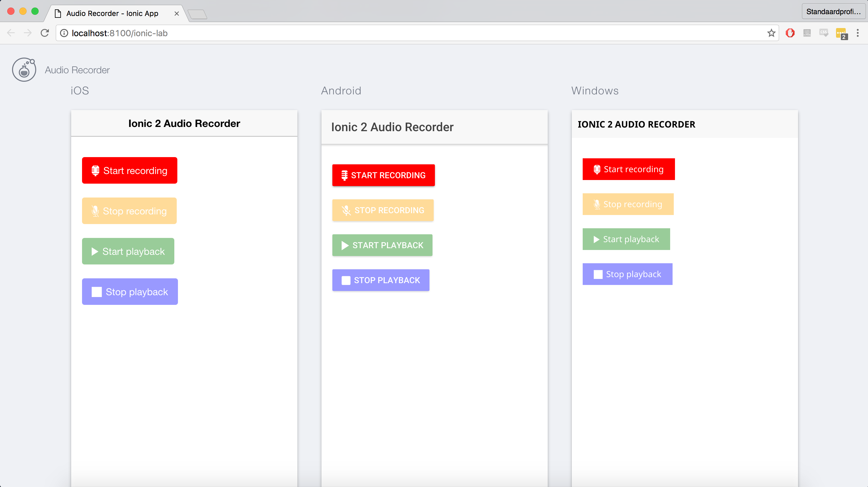The height and width of the screenshot is (487, 868).
Task: Bookmark page with the star icon
Action: [771, 33]
